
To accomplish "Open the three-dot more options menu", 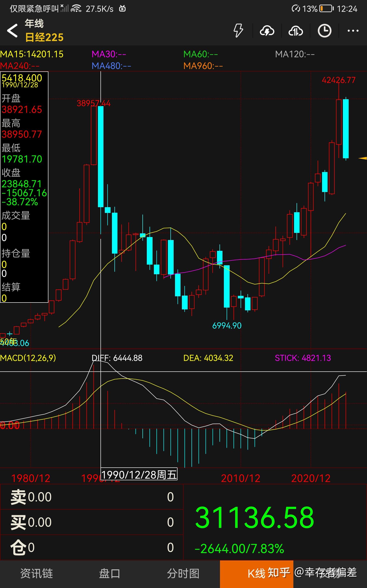I will click(353, 31).
